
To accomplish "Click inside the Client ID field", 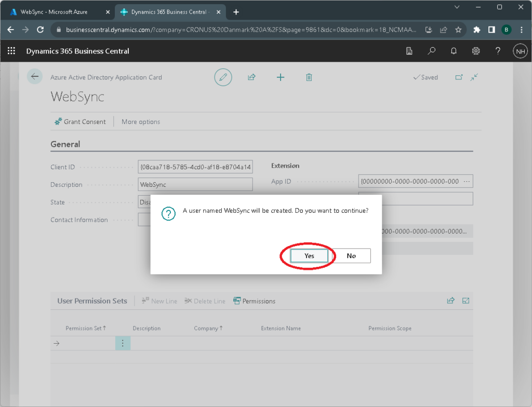I will (x=195, y=167).
